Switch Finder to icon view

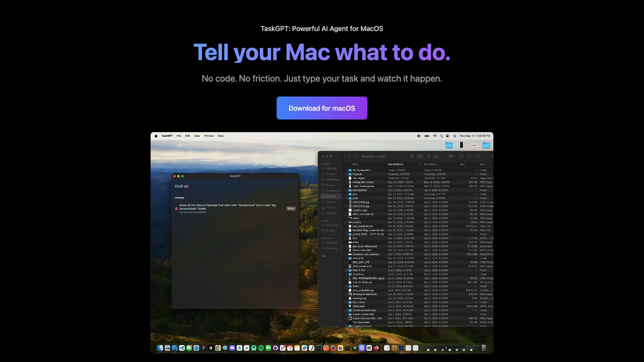[x=412, y=156]
